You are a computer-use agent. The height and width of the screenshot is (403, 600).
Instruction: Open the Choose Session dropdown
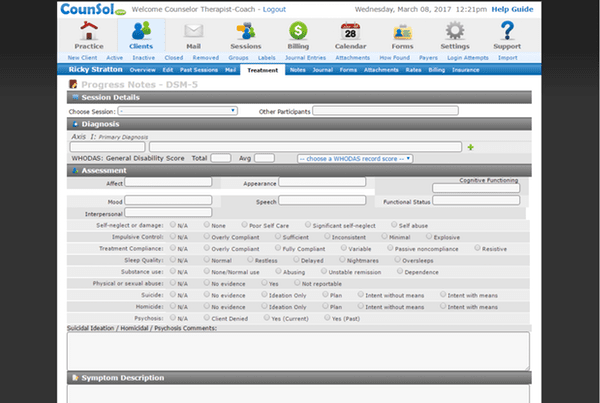(x=178, y=111)
